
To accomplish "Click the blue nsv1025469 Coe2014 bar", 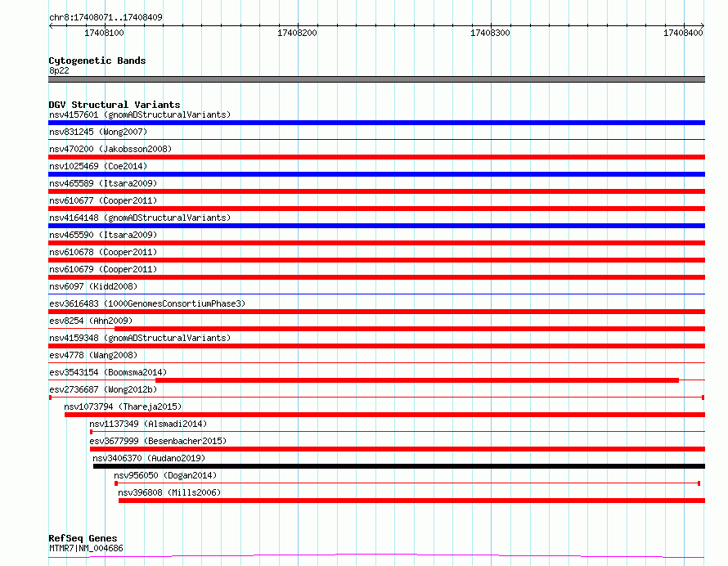I will tap(376, 174).
